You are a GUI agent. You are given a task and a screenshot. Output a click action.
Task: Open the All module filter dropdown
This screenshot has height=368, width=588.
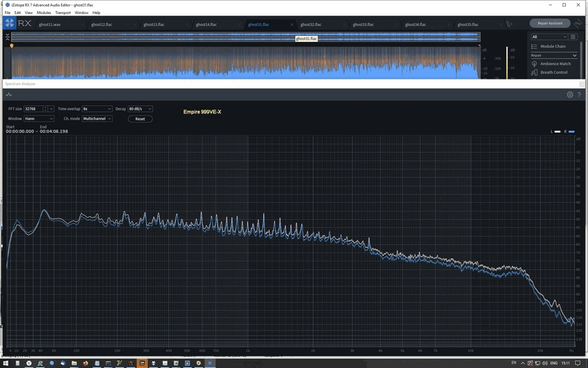[x=549, y=37]
